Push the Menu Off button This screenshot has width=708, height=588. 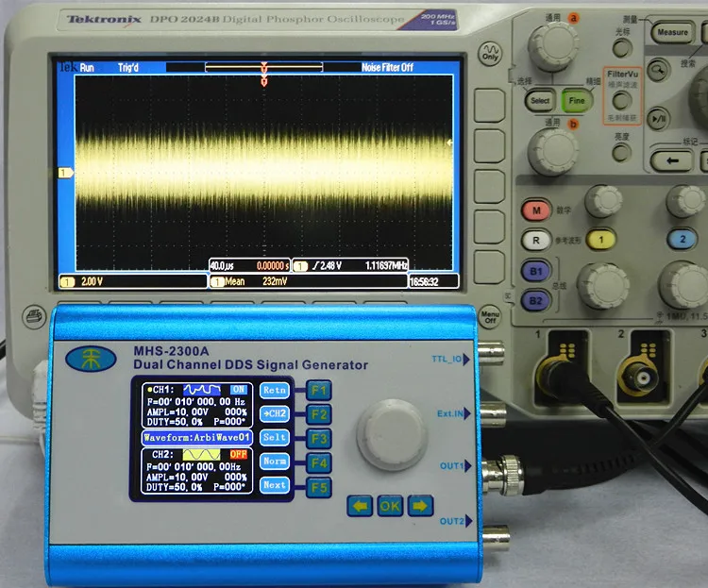(x=490, y=316)
